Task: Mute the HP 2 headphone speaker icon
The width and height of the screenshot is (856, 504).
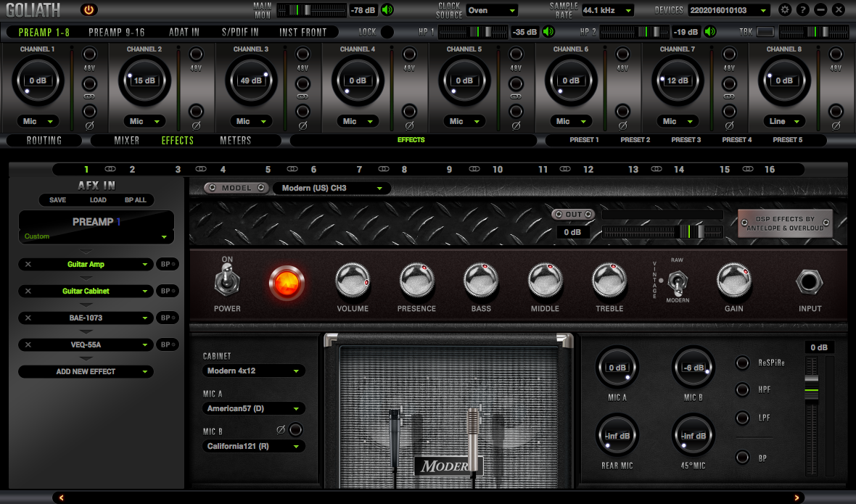Action: coord(709,32)
